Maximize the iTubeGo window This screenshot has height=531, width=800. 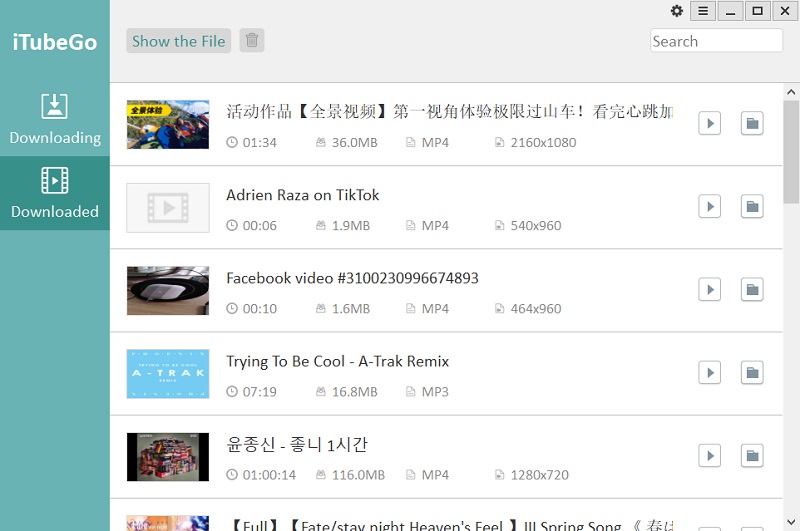pyautogui.click(x=757, y=11)
